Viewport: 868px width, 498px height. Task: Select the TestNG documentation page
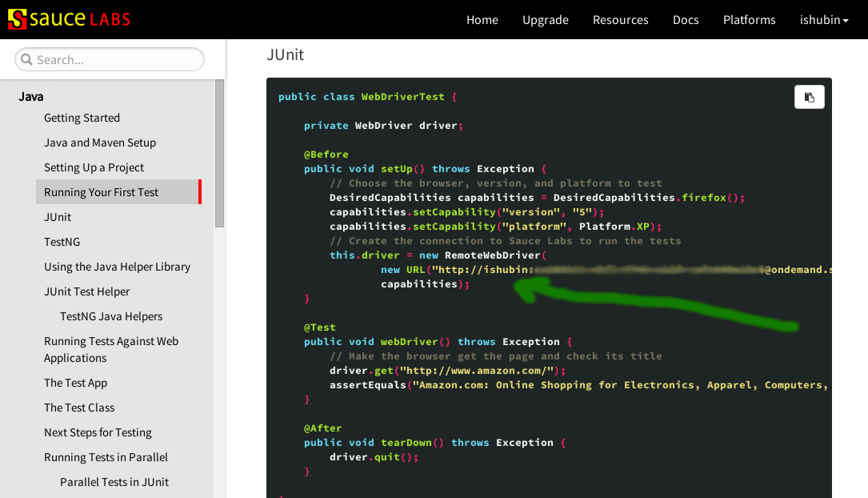point(62,242)
